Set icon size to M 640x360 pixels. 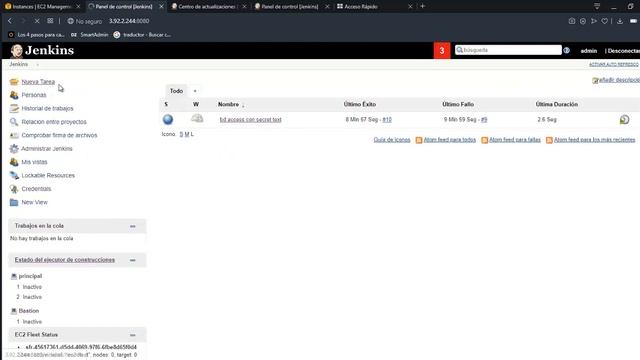click(187, 134)
